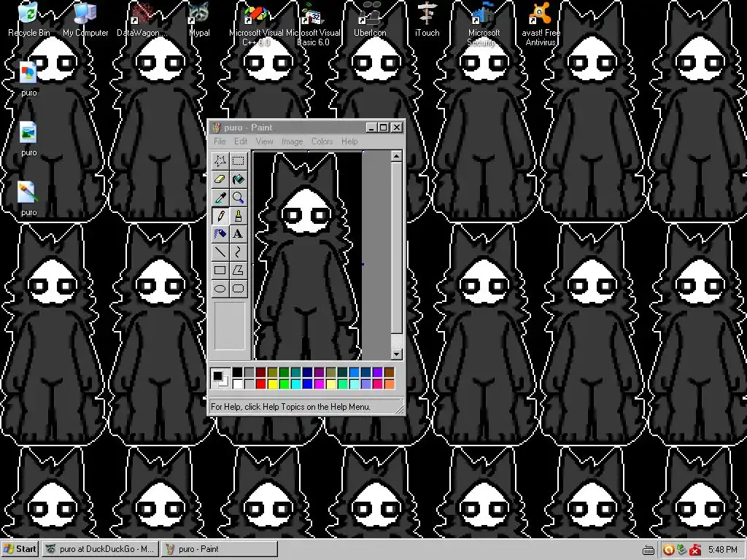Launch the Mypal browser shortcut
This screenshot has height=560, width=747.
(198, 20)
